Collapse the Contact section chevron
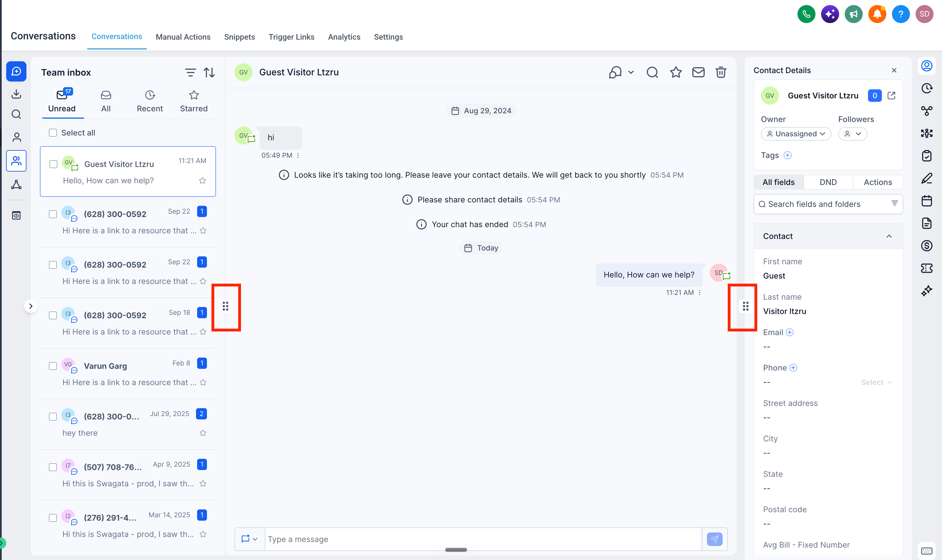 pos(889,236)
